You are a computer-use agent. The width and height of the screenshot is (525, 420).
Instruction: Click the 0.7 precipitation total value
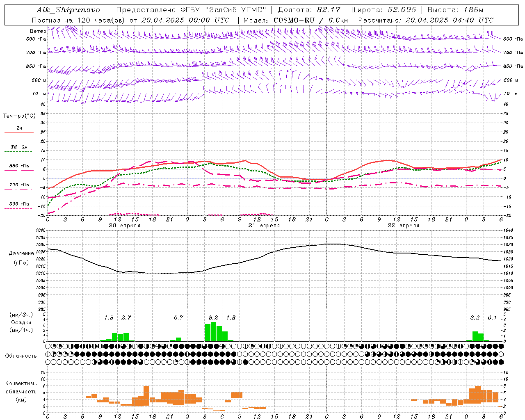[x=178, y=317]
